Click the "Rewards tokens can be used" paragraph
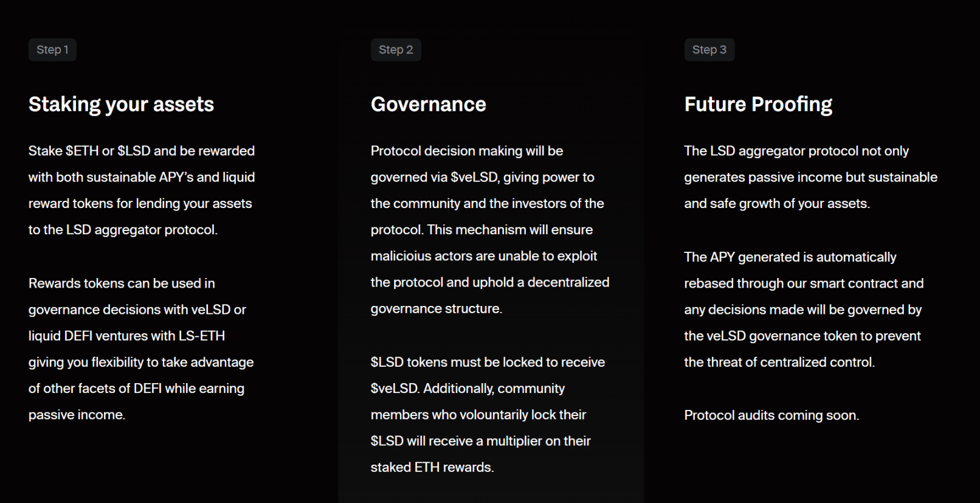The image size is (980, 503). coord(141,349)
